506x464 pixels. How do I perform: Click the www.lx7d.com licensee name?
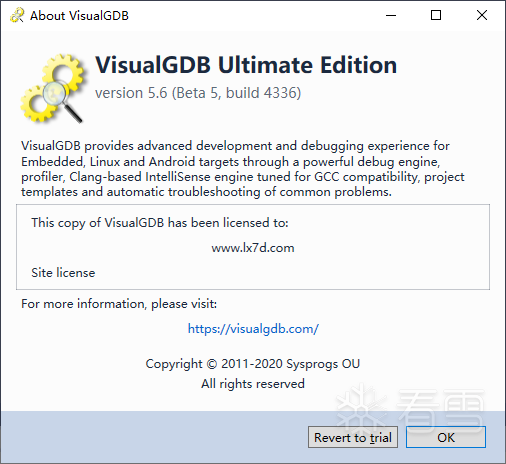(253, 248)
